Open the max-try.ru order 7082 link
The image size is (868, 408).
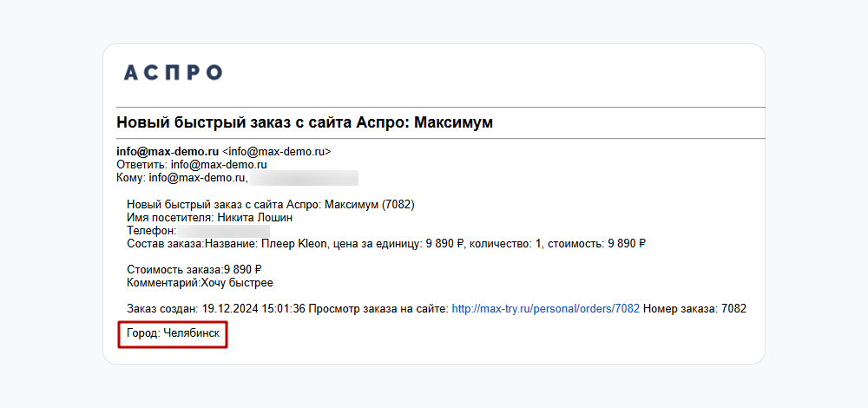546,308
